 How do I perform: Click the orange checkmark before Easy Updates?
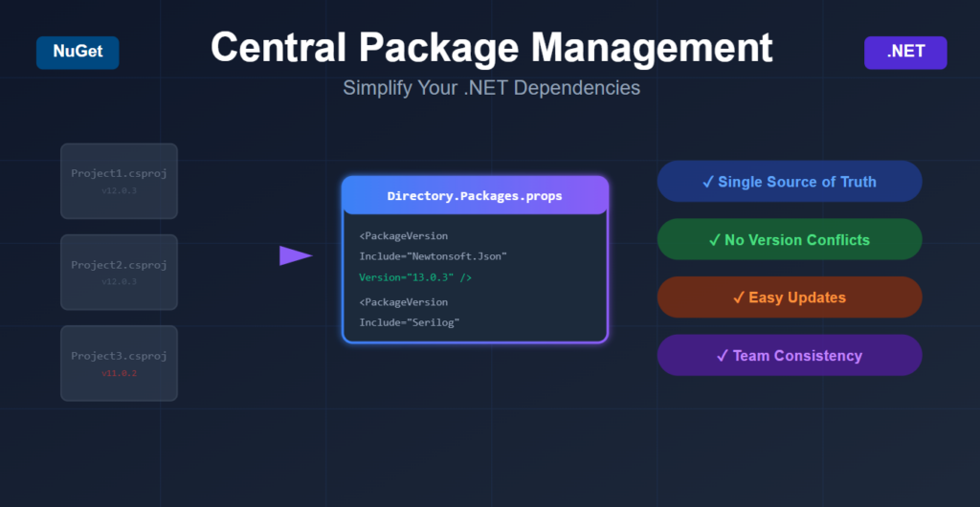(738, 298)
